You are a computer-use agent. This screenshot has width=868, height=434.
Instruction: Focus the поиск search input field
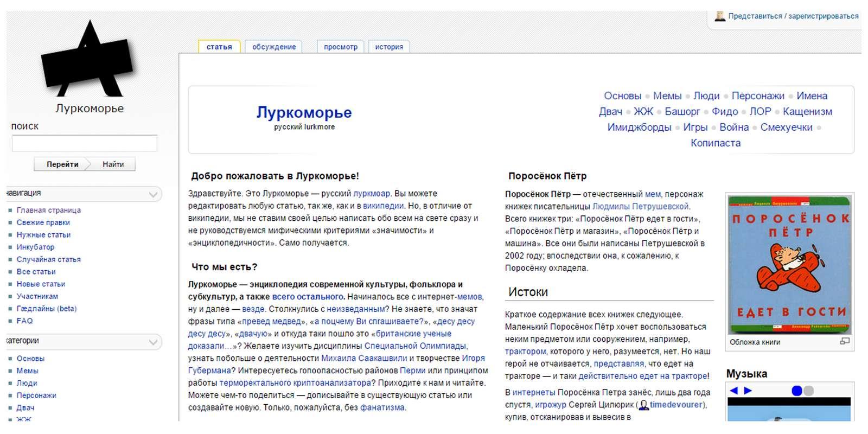[x=85, y=143]
